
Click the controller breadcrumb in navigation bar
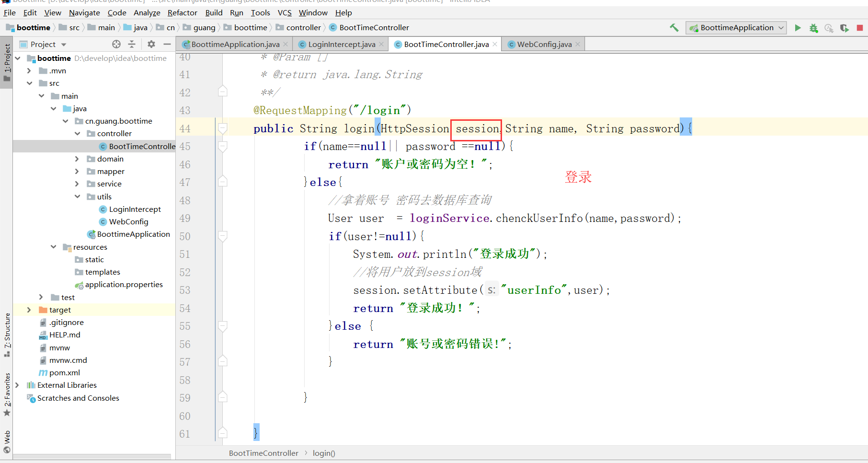point(298,28)
